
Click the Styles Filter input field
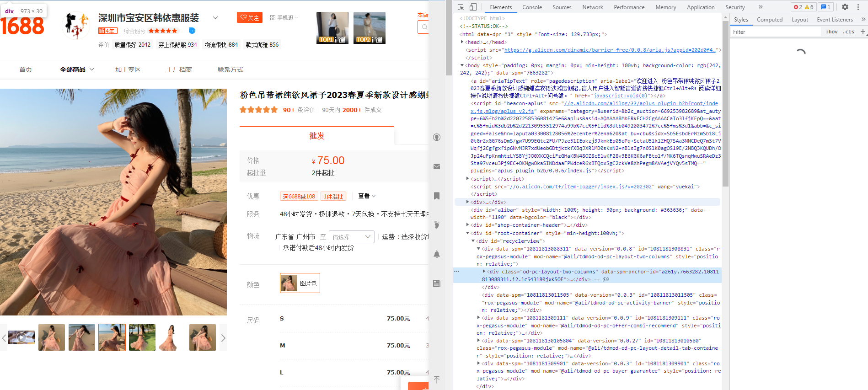click(776, 32)
